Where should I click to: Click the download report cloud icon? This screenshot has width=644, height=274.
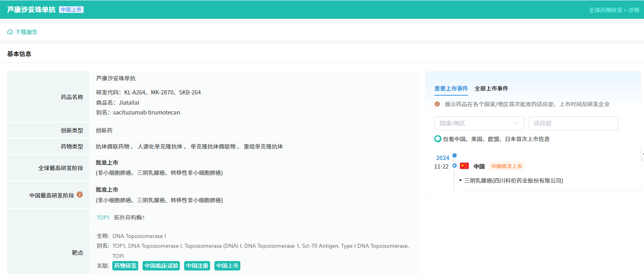click(x=10, y=32)
